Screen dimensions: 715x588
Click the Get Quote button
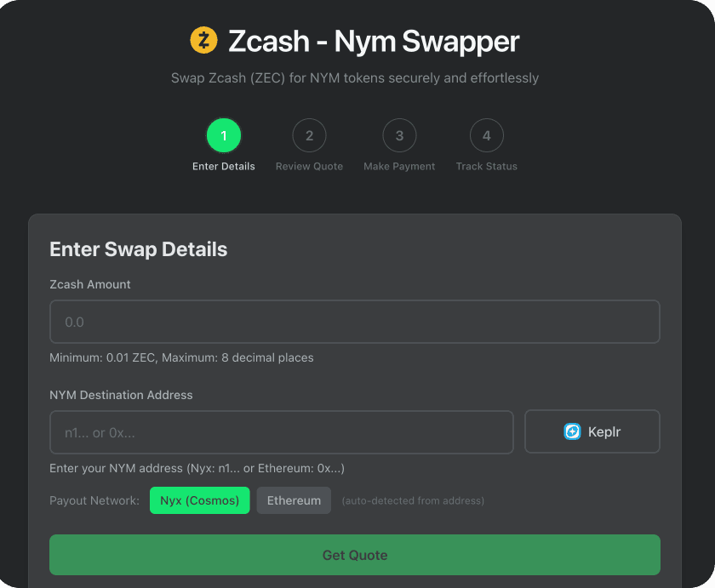(x=355, y=554)
